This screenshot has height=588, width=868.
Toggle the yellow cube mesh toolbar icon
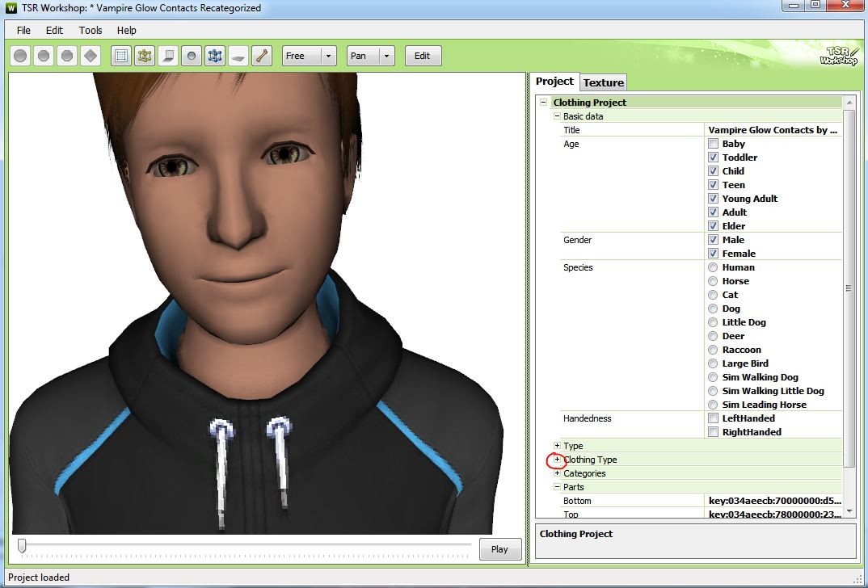[x=145, y=56]
